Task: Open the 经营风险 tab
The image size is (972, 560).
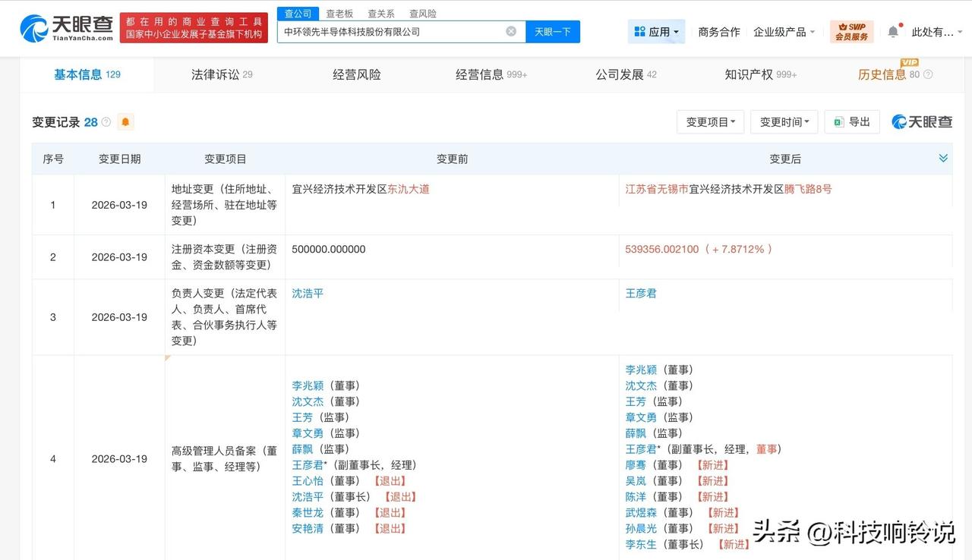Action: (x=357, y=74)
